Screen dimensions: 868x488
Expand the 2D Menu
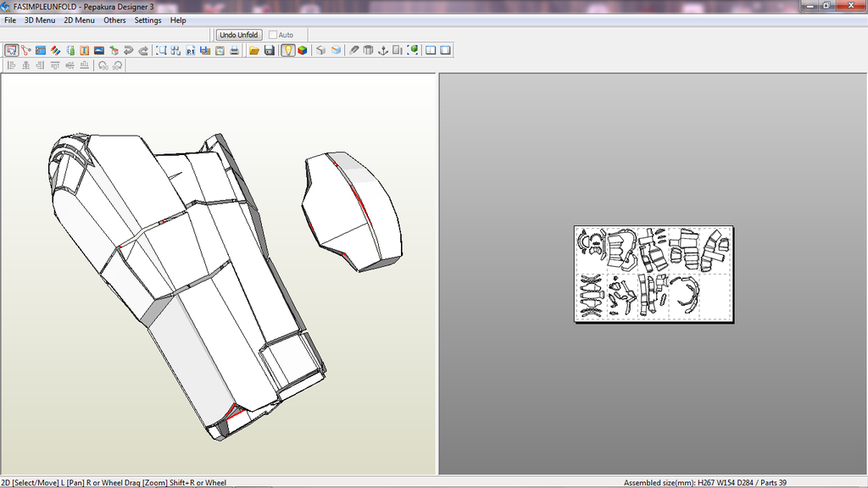pyautogui.click(x=80, y=20)
